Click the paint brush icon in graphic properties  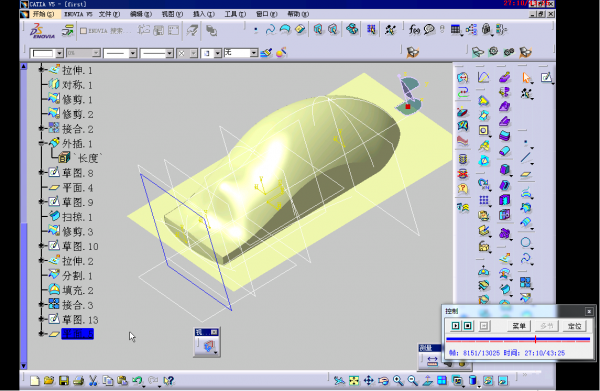tap(266, 52)
